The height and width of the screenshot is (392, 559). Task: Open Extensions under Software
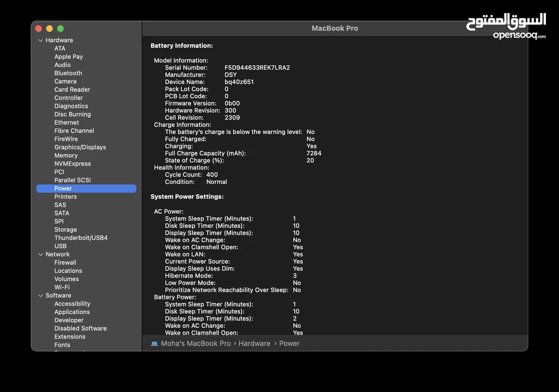tap(70, 336)
